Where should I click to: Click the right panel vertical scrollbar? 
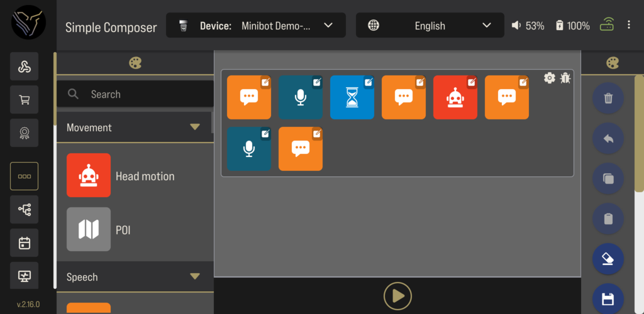tap(639, 133)
